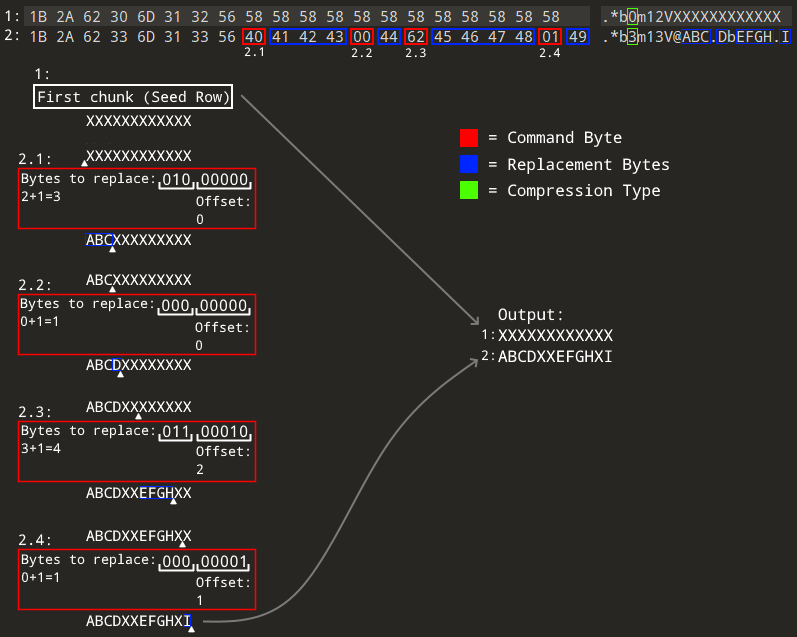Click the Output: heading

pyautogui.click(x=531, y=314)
